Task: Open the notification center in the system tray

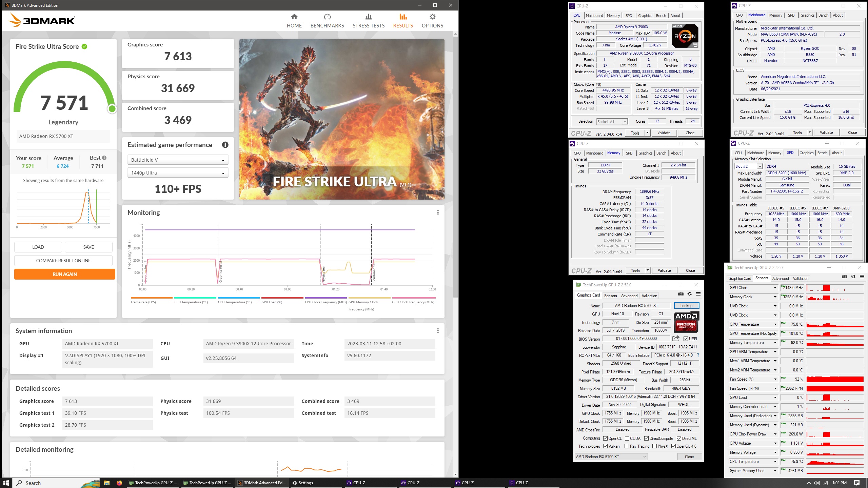Action: point(857,483)
